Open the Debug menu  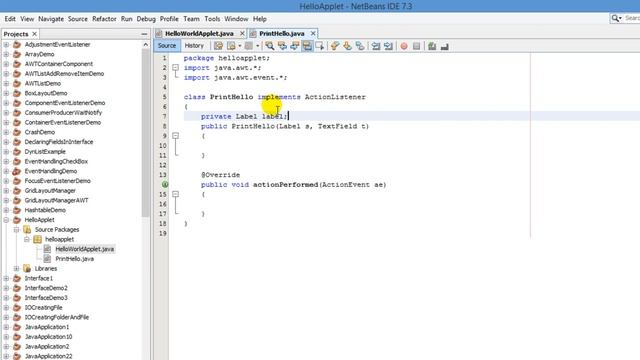[146, 19]
